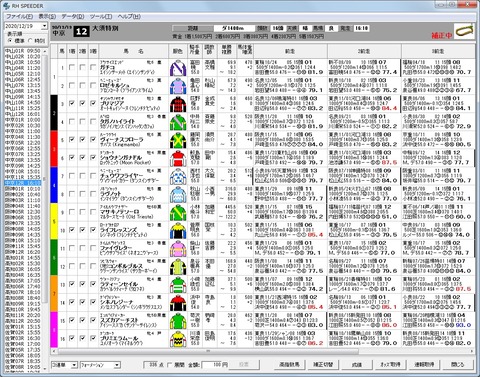This screenshot has width=480, height=377.
Task: Click the 馬名 column header
Action: click(x=133, y=51)
